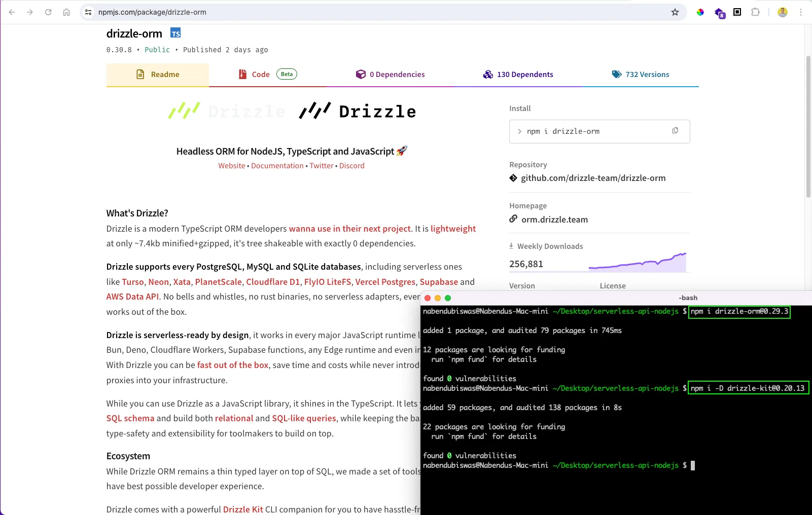
Task: Reload the npmjs page
Action: pos(48,12)
